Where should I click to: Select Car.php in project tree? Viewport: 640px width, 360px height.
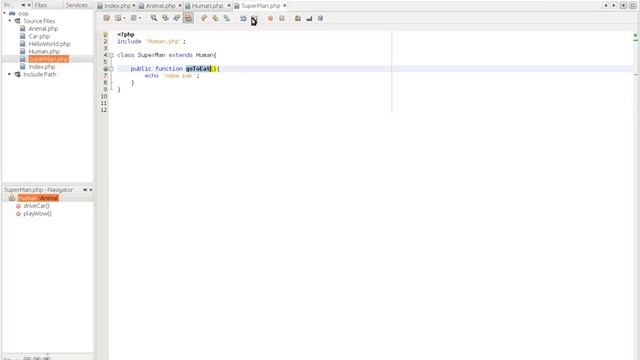click(x=39, y=36)
